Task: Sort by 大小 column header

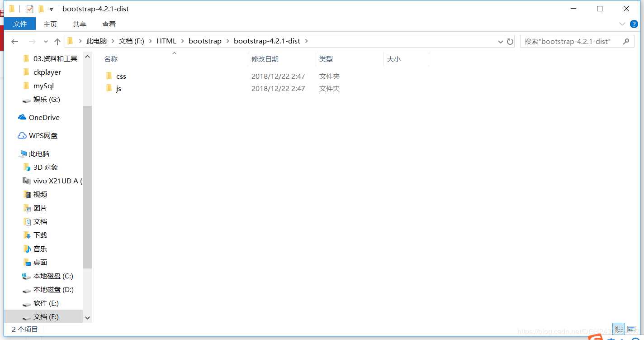Action: tap(393, 59)
